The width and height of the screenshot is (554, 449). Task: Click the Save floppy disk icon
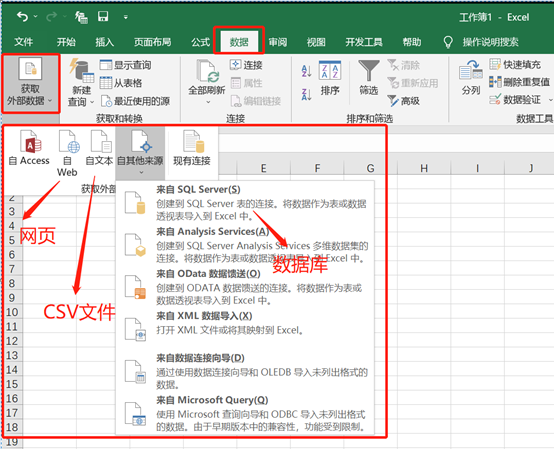coord(103,16)
